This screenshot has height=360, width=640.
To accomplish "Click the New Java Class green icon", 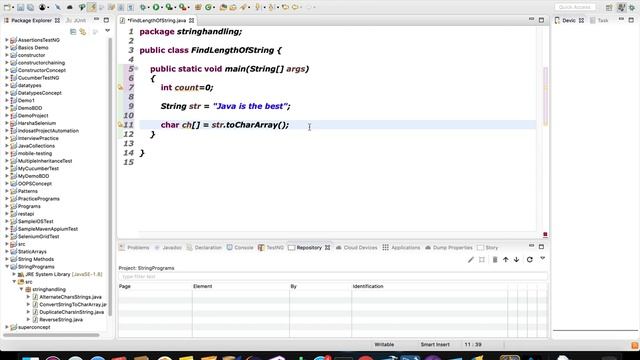I will tap(208, 7).
